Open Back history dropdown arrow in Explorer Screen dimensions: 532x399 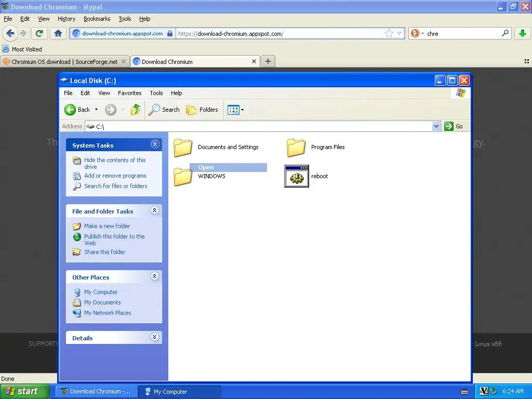coord(96,110)
